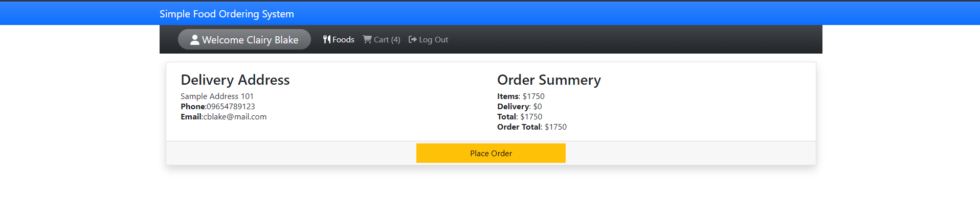Click the Total $1750 line

coord(520,117)
